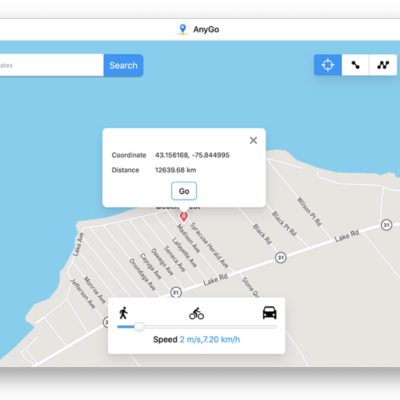
Task: Close the coordinate popup
Action: [x=253, y=140]
